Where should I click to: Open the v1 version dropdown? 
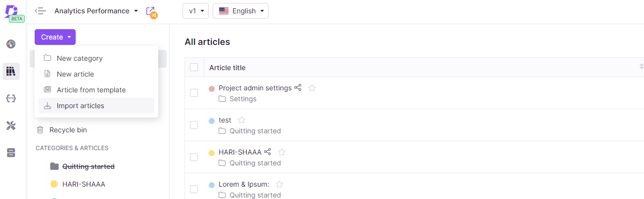pyautogui.click(x=196, y=11)
